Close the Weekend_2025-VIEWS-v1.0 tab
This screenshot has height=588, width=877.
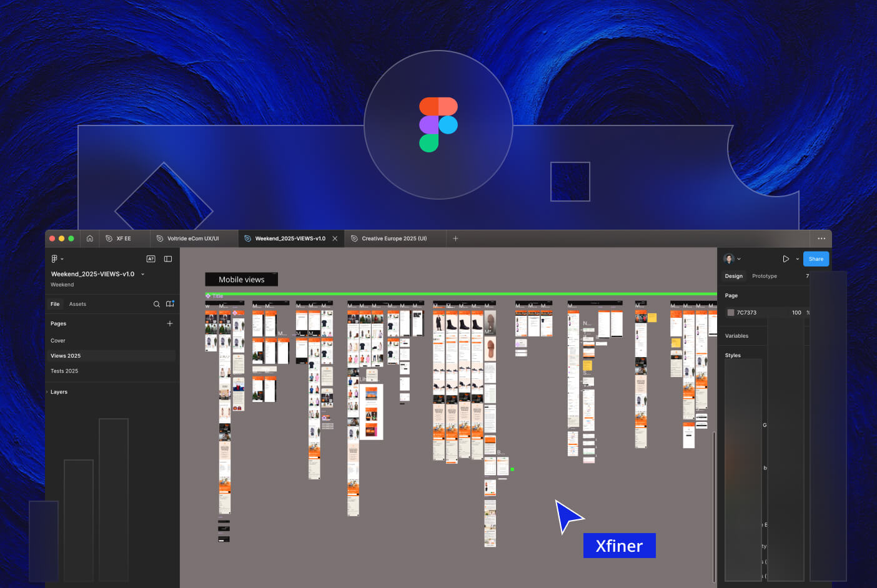tap(335, 238)
